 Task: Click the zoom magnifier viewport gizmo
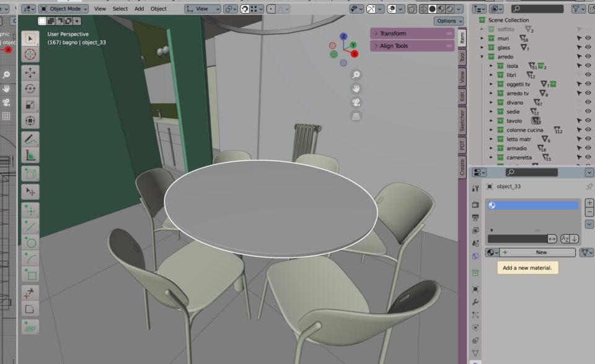356,74
